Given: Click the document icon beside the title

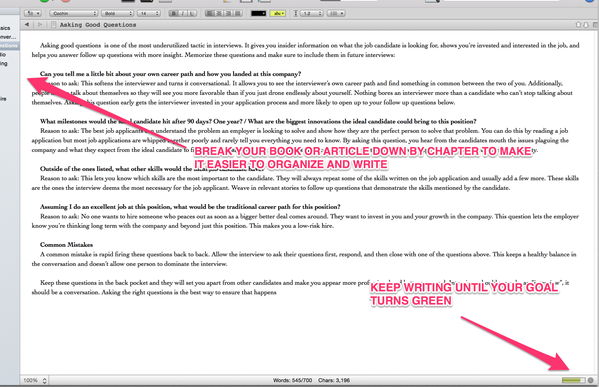Looking at the screenshot, I should point(53,25).
